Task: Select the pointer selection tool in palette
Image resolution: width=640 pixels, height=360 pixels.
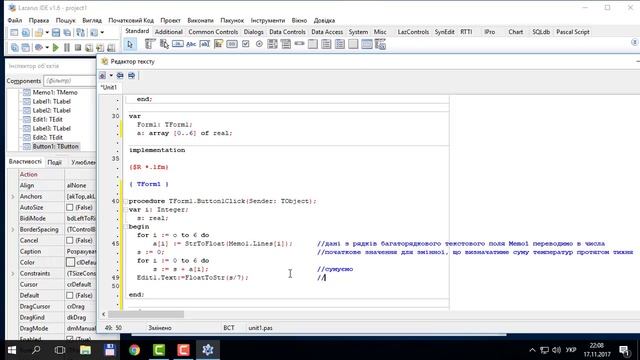Action: coord(130,44)
